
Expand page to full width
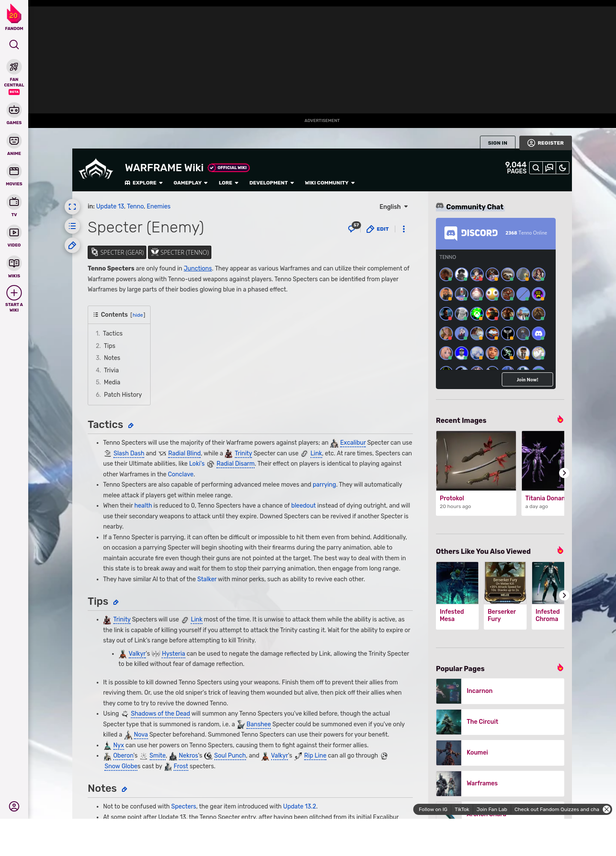[x=72, y=207]
